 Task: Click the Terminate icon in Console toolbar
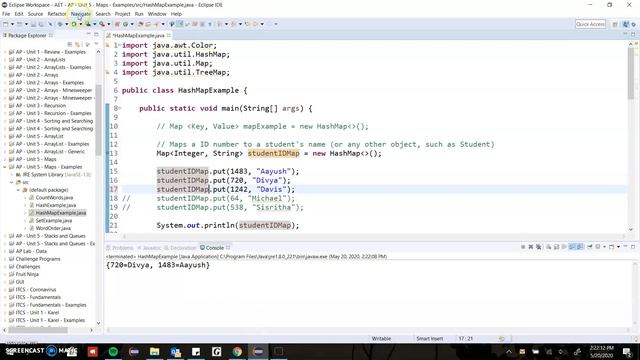click(523, 247)
